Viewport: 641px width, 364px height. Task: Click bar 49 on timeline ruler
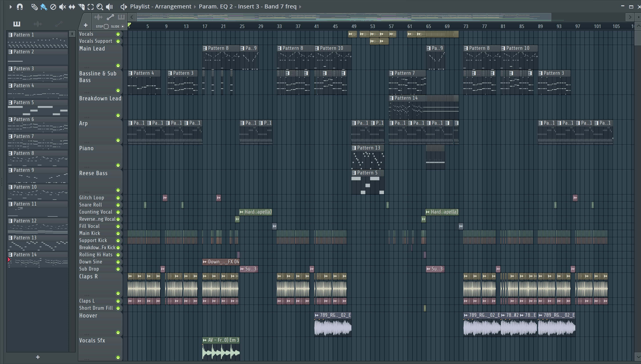(x=354, y=26)
